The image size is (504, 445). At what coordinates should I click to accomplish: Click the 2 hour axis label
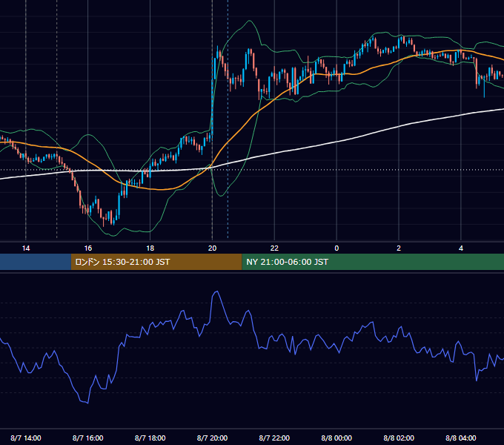point(399,248)
